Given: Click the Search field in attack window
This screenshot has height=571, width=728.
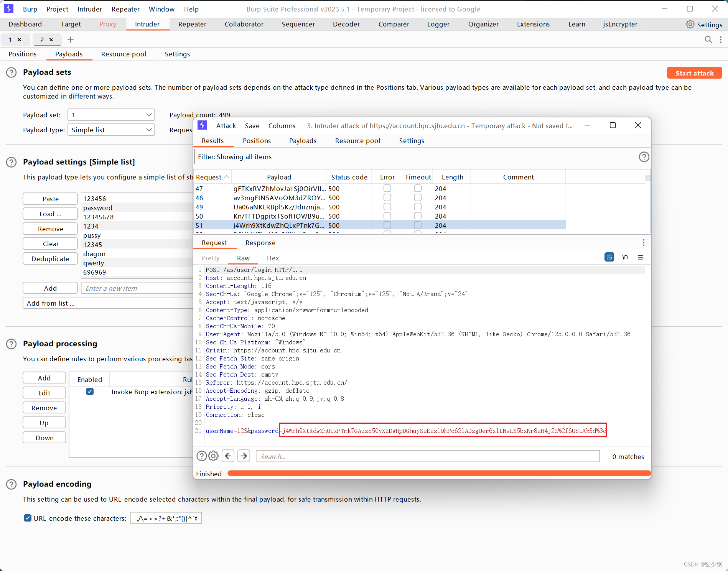Looking at the screenshot, I should (428, 456).
